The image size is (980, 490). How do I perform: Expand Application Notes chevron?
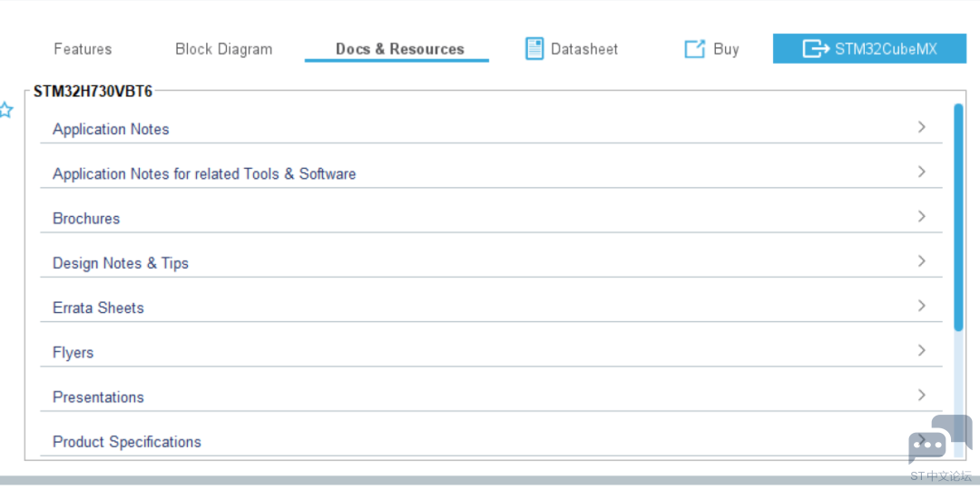921,127
